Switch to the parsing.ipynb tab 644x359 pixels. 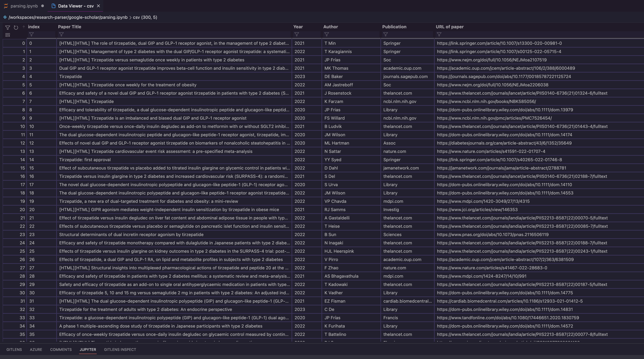[24, 6]
